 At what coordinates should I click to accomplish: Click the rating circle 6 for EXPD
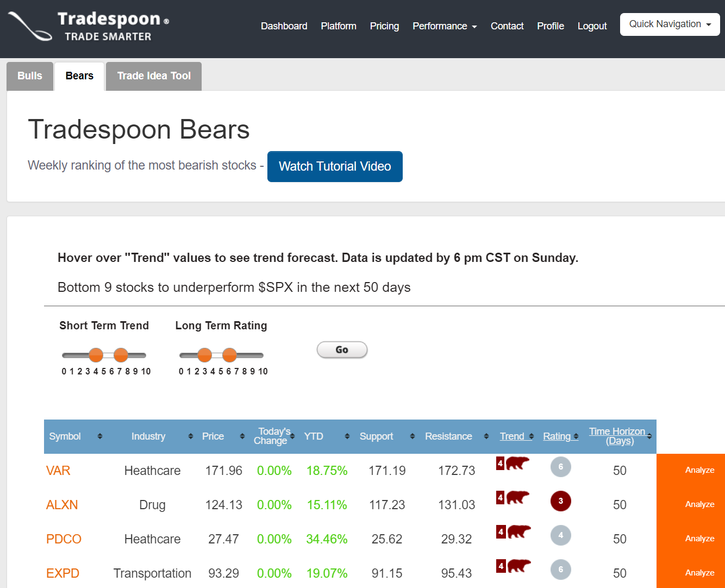pyautogui.click(x=561, y=570)
